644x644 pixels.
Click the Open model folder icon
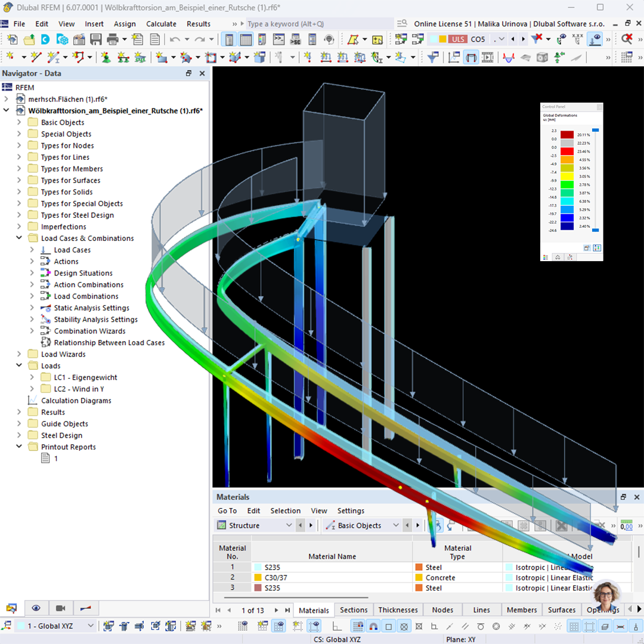coord(29,39)
